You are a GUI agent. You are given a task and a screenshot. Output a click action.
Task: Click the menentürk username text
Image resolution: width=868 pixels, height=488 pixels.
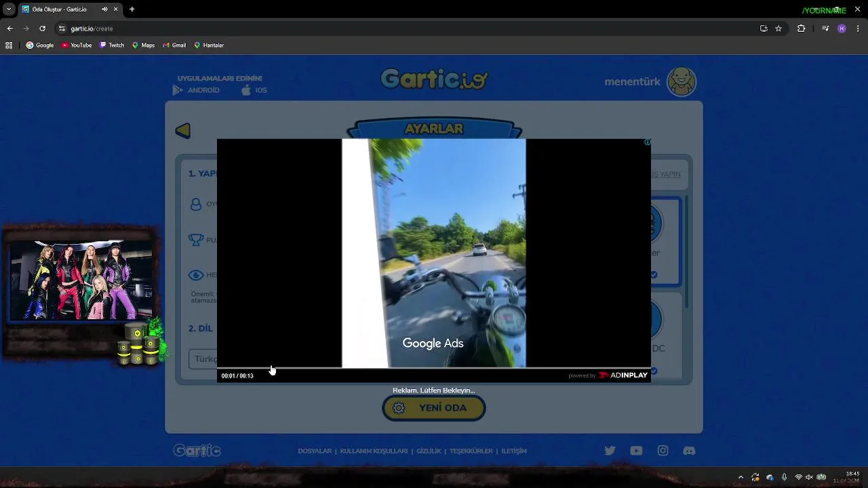[632, 82]
